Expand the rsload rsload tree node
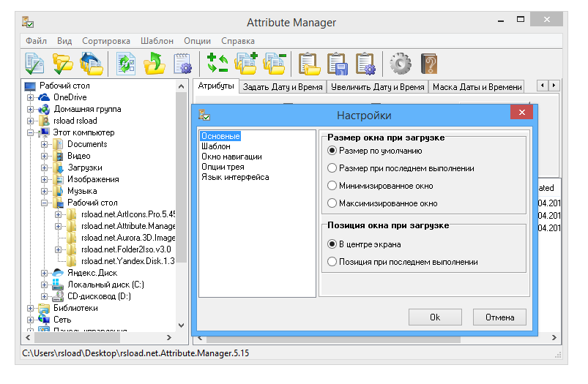The image size is (588, 384). click(30, 121)
